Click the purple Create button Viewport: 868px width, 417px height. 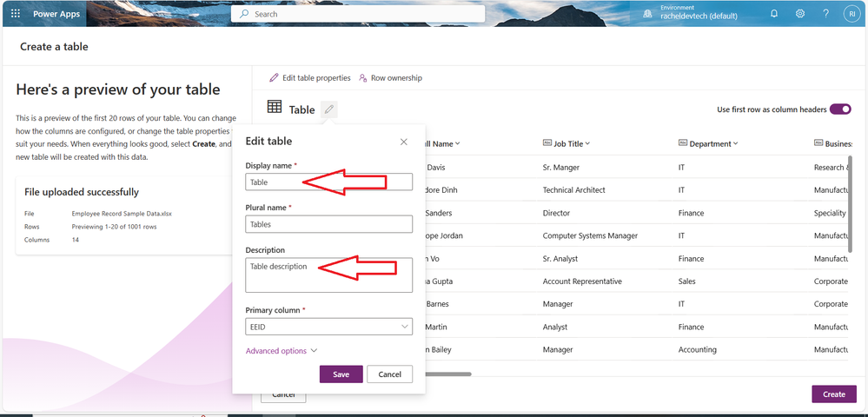coord(833,394)
